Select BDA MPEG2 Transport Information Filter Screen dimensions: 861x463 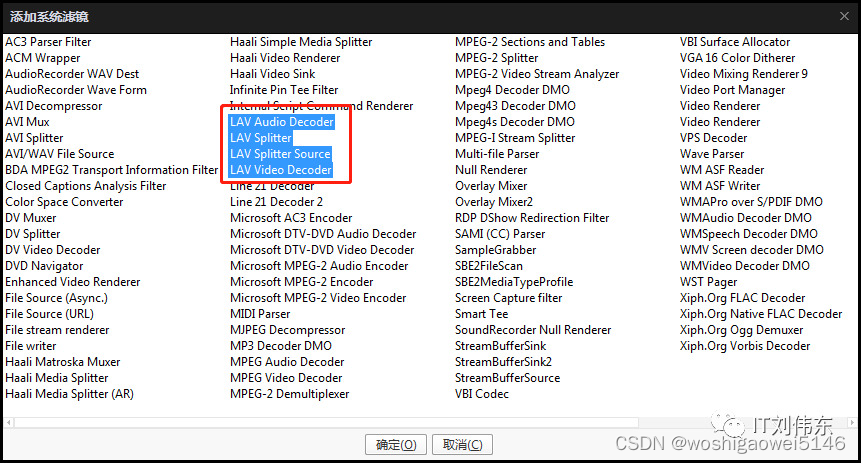(x=111, y=170)
